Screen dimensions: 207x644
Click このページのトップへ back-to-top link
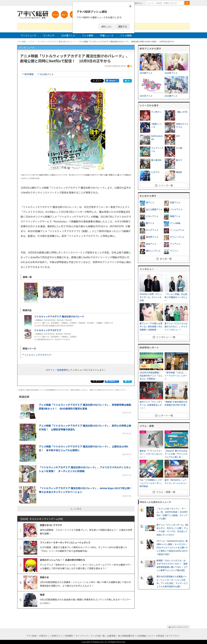point(178,627)
